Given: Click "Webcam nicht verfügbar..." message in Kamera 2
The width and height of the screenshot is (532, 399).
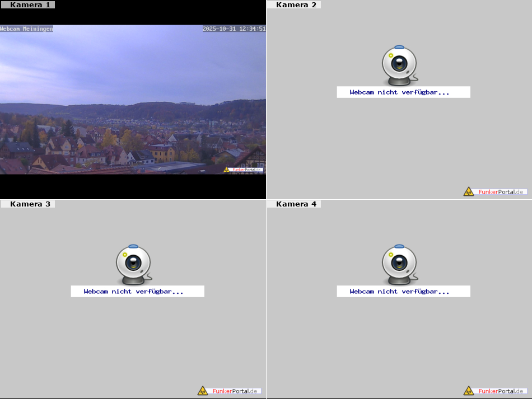Looking at the screenshot, I should tap(399, 92).
